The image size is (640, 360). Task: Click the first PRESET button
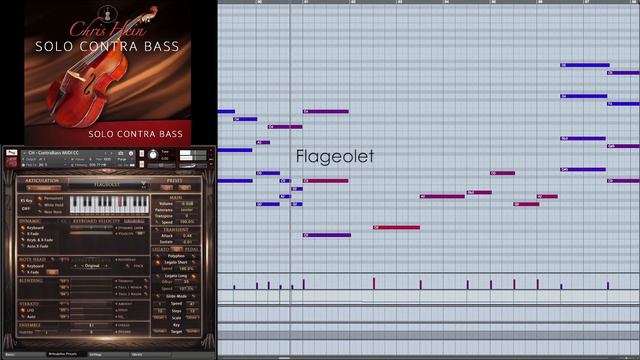[x=166, y=187]
